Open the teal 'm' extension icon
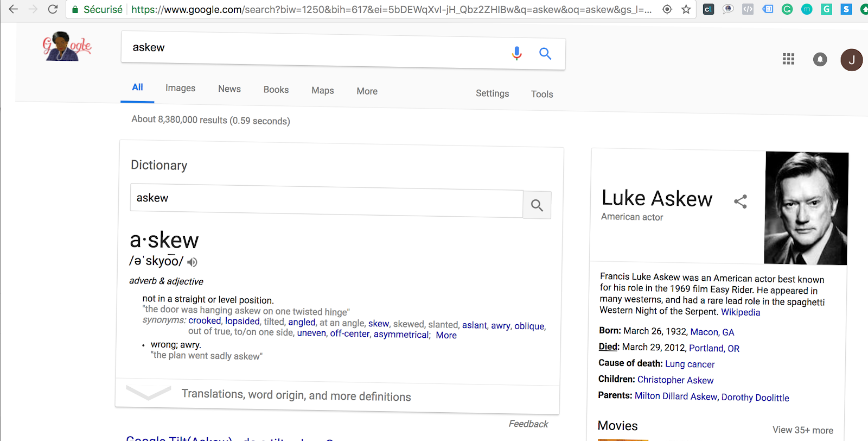Viewport: 868px width, 441px height. click(x=807, y=9)
